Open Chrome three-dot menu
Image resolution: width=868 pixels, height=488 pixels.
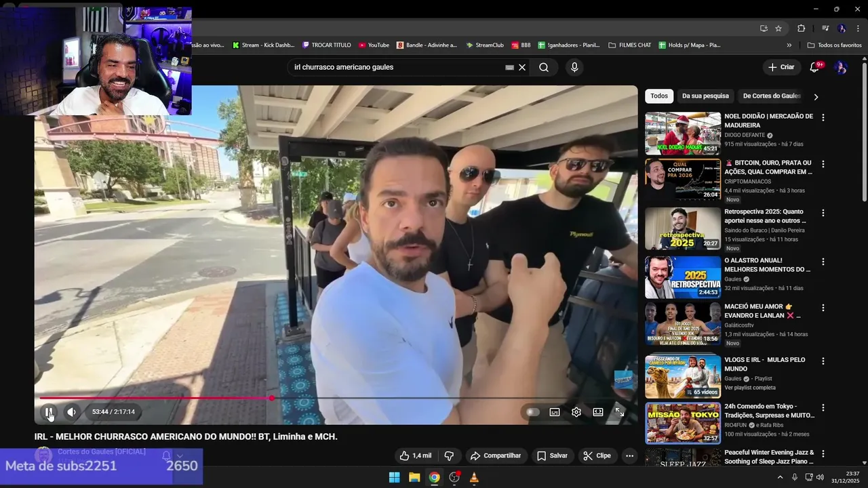pyautogui.click(x=858, y=28)
